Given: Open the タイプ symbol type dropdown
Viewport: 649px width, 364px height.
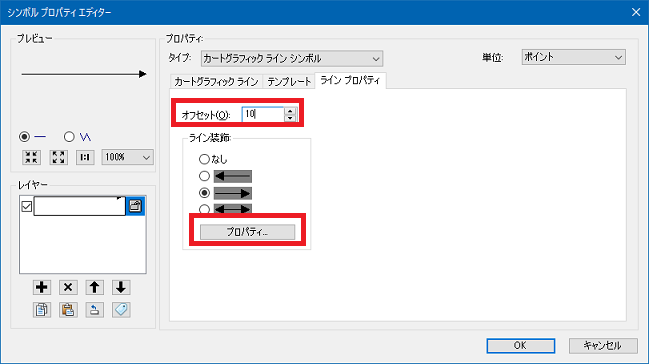Looking at the screenshot, I should pos(292,58).
